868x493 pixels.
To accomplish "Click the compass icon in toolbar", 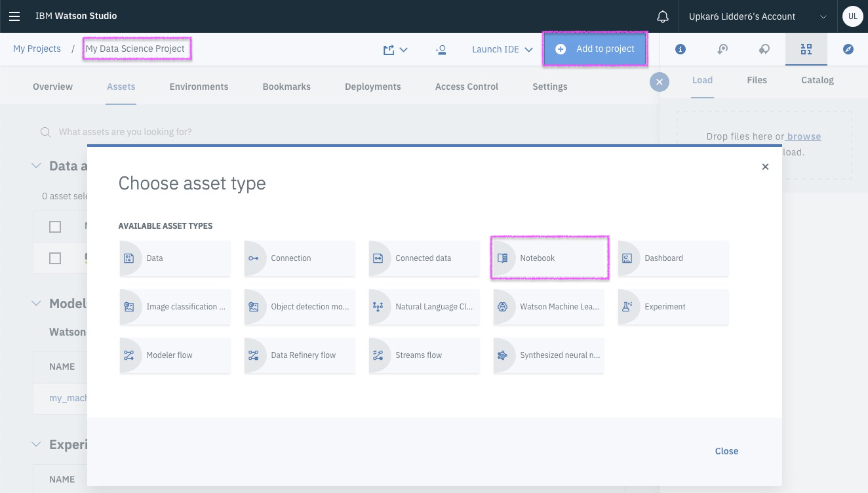I will click(848, 49).
